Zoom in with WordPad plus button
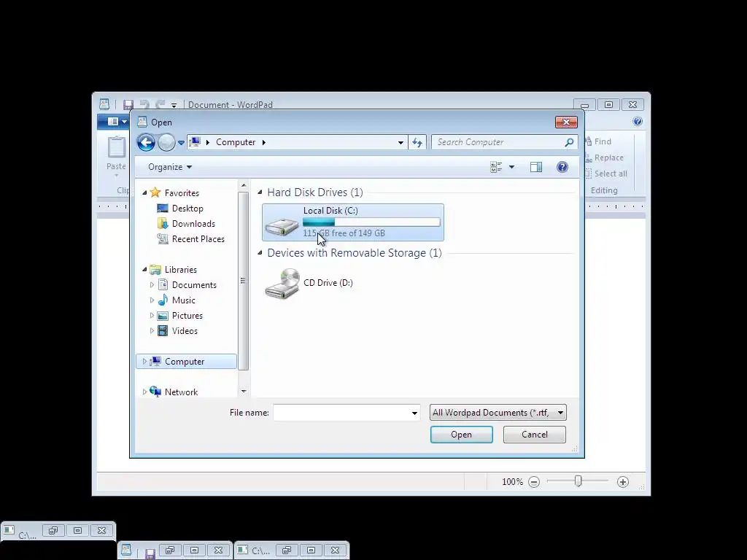The height and width of the screenshot is (560, 747). (x=623, y=482)
